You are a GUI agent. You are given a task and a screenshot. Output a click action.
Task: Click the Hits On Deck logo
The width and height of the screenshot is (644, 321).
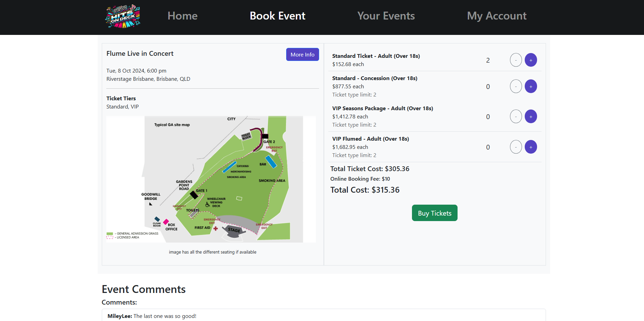[x=123, y=16]
